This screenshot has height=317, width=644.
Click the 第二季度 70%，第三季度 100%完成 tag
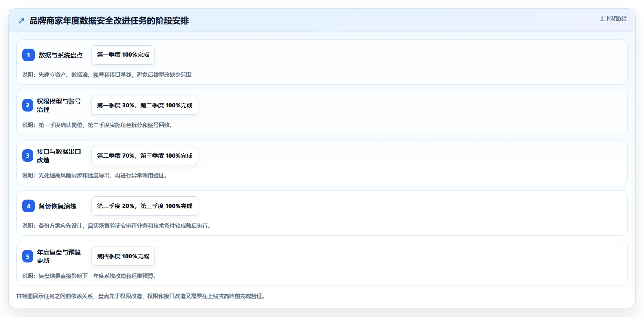pyautogui.click(x=144, y=156)
